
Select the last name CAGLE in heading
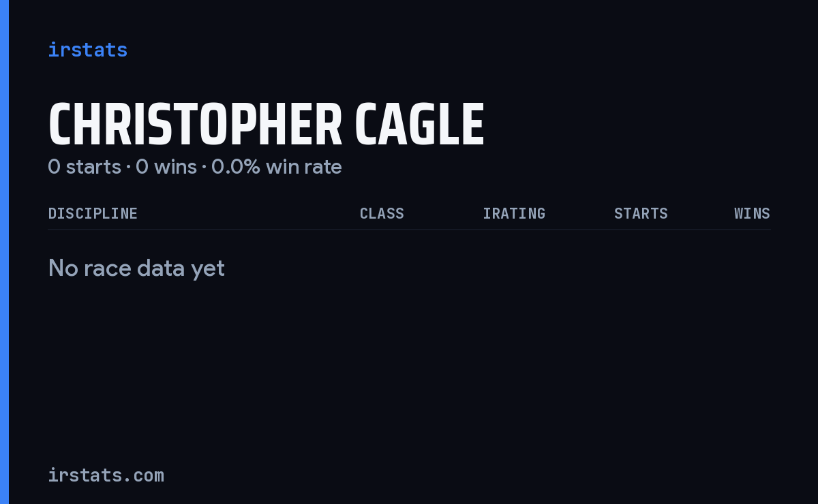[x=419, y=125]
